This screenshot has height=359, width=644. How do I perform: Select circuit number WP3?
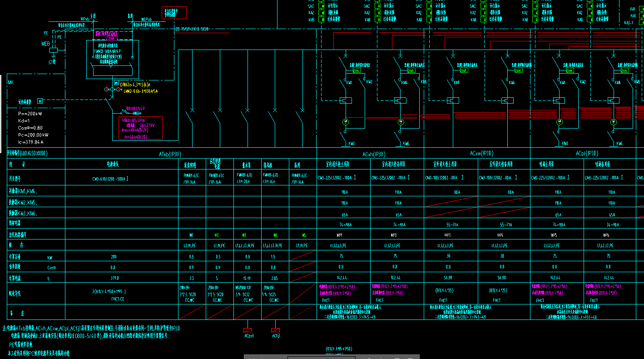pos(448,235)
